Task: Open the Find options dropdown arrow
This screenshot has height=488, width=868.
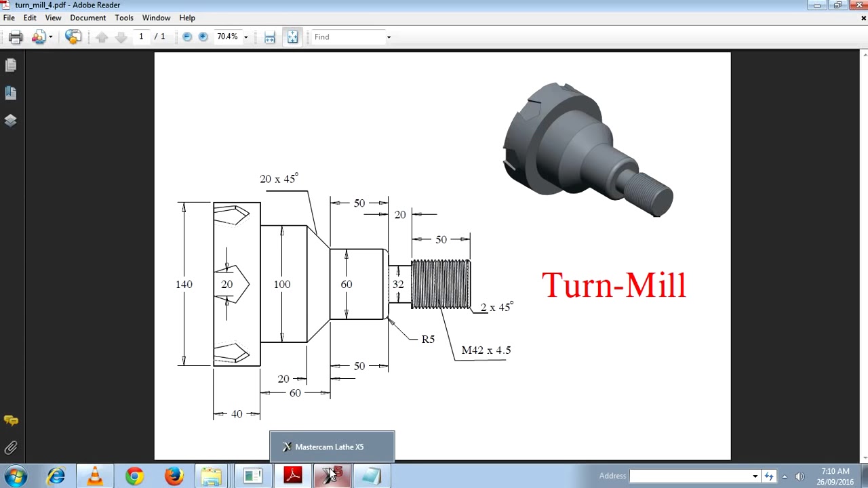Action: pyautogui.click(x=389, y=37)
